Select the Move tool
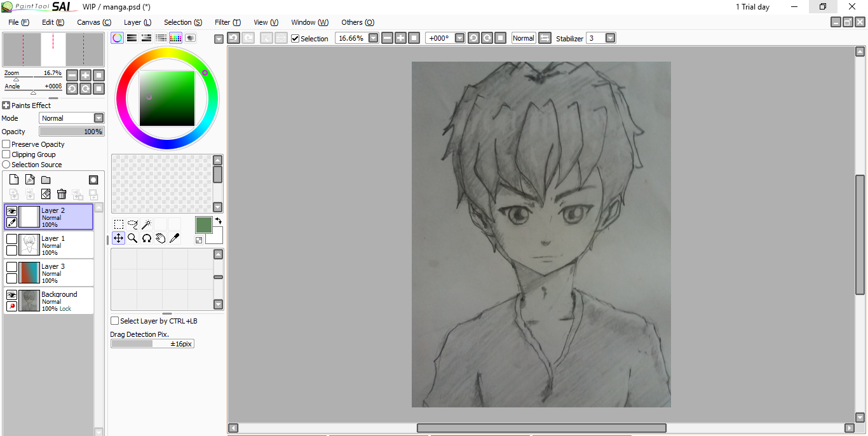868x436 pixels. [119, 238]
